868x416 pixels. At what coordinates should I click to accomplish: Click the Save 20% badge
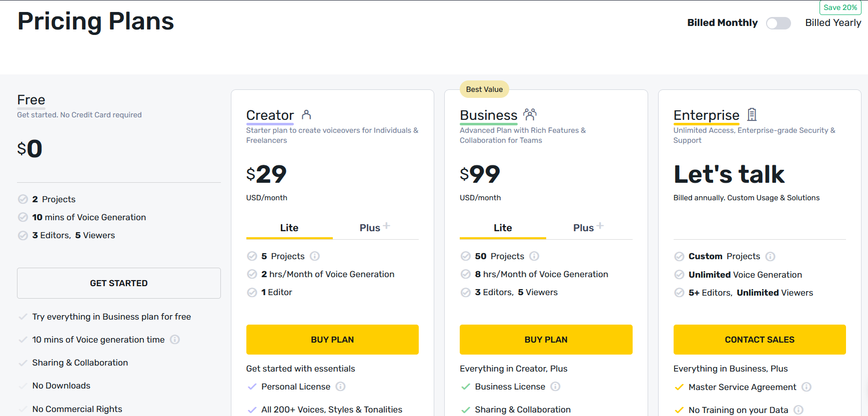click(x=840, y=7)
